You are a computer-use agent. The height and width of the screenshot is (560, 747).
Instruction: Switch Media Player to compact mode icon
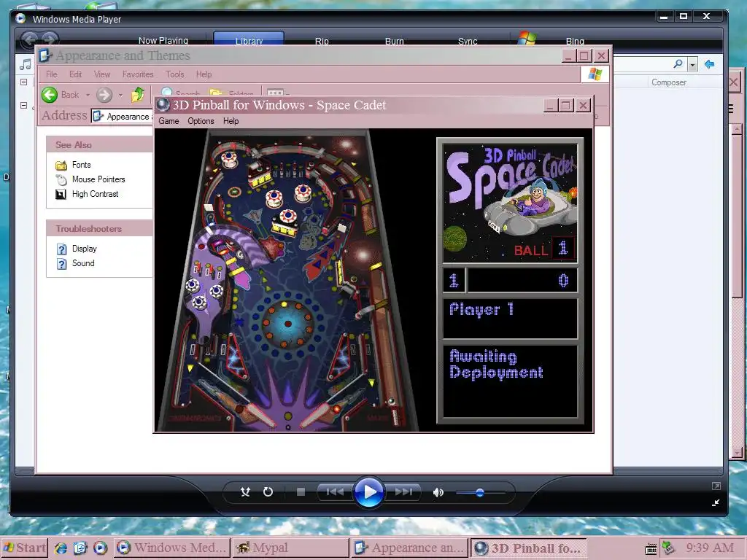(x=716, y=502)
